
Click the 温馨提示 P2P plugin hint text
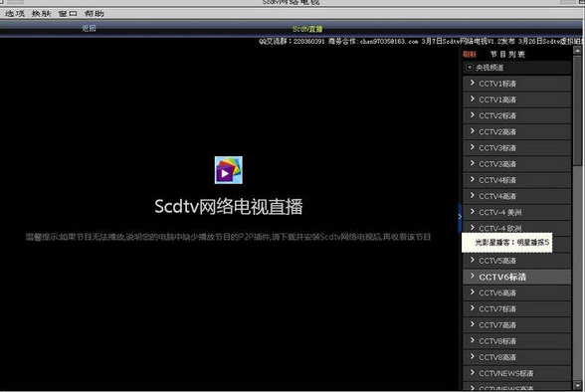point(228,237)
